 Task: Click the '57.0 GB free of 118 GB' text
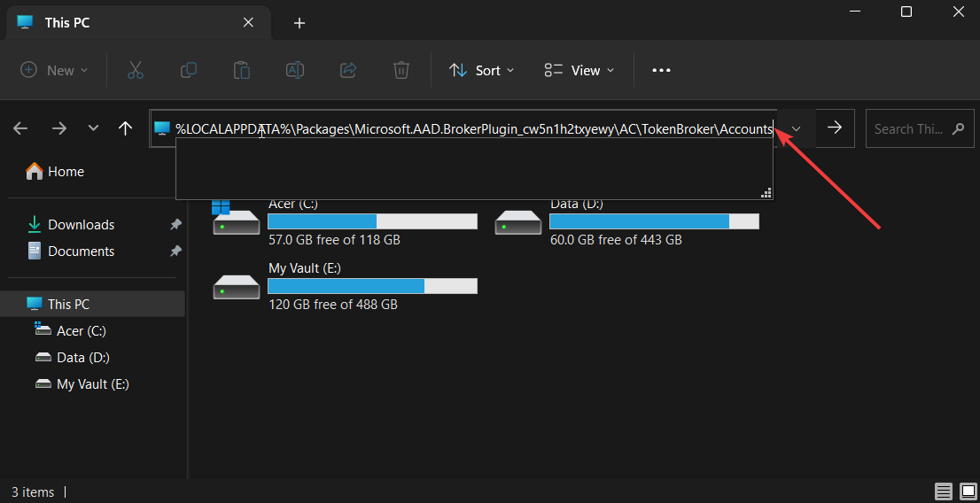point(334,240)
